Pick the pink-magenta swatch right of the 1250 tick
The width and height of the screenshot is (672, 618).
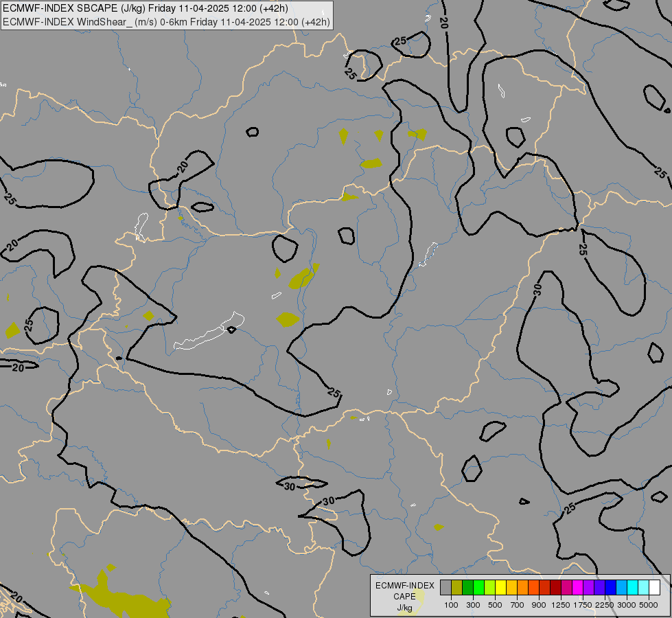click(566, 587)
